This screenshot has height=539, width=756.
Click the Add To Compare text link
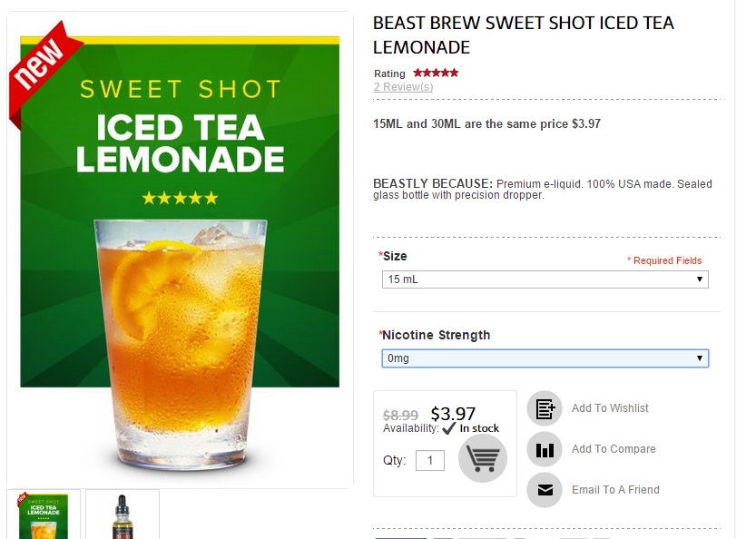point(614,449)
